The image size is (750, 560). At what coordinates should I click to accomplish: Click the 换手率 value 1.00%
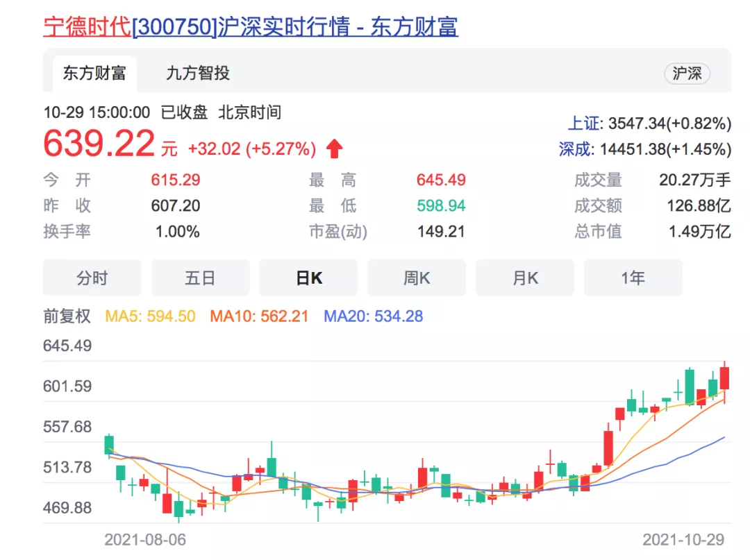[178, 232]
